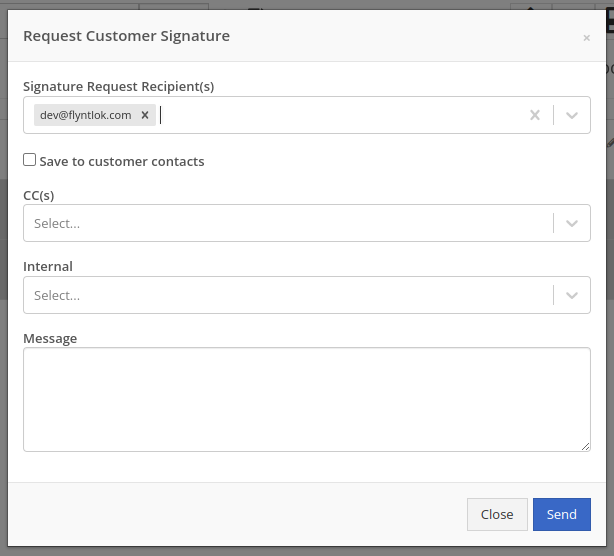614x556 pixels.
Task: Select the dev@flyntlok.com chip text
Action: click(86, 115)
